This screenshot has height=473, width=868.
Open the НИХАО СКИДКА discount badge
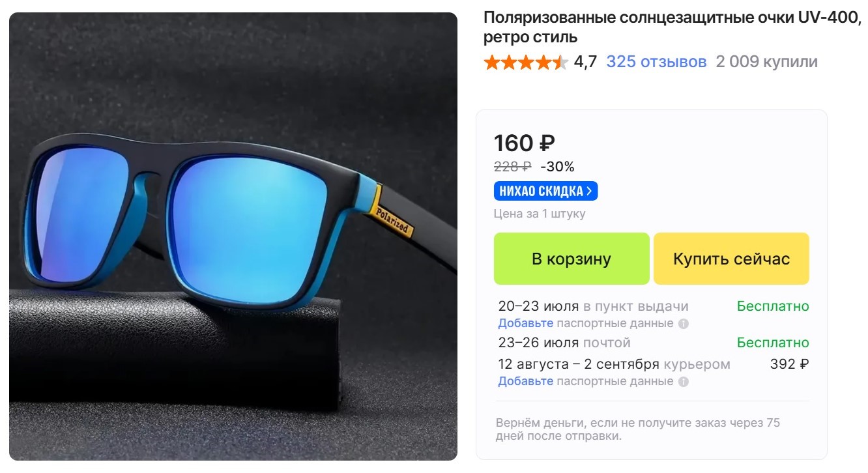point(545,192)
